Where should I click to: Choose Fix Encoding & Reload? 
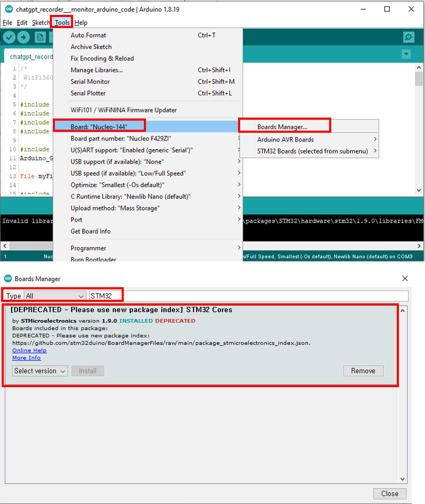148,58
